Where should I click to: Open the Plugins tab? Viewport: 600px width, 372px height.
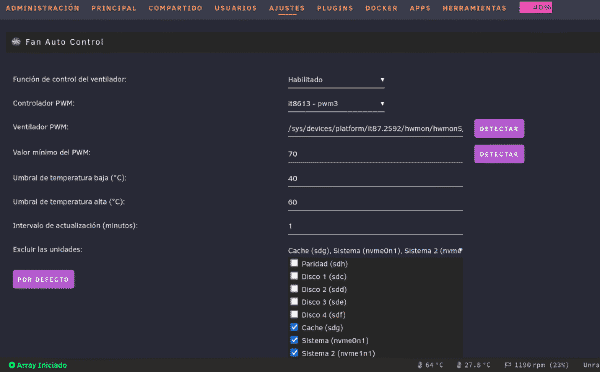click(335, 8)
